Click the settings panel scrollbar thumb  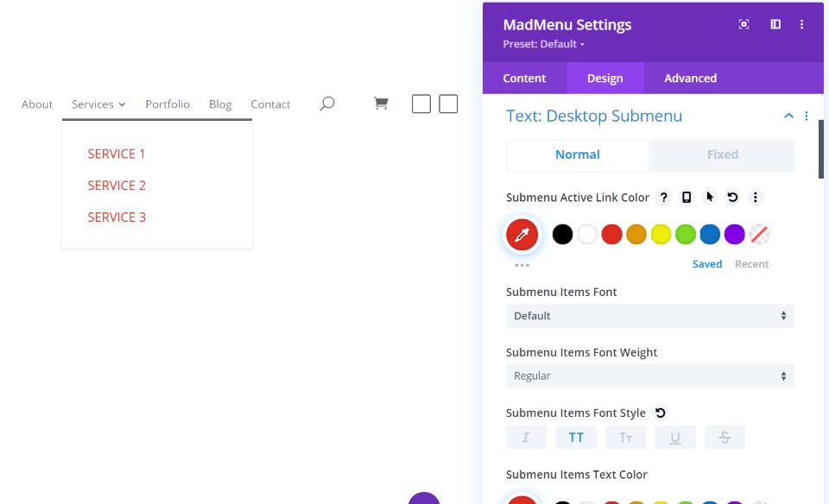[821, 149]
